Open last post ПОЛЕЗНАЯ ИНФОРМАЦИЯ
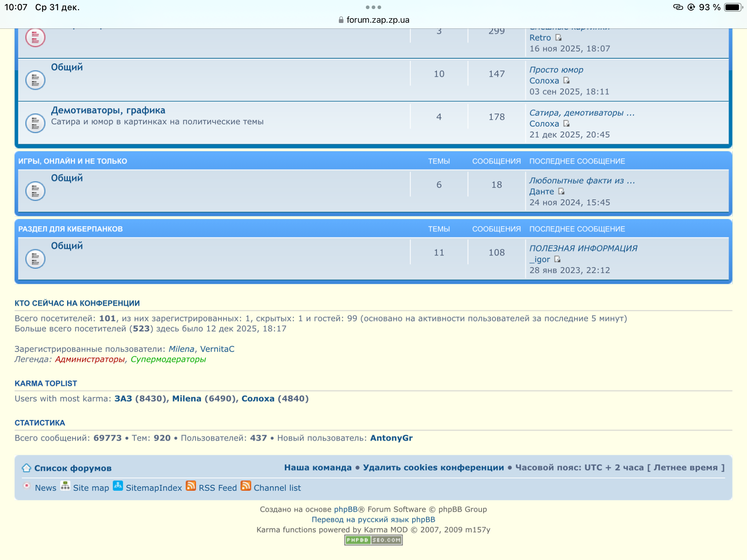The image size is (747, 560). (x=583, y=248)
